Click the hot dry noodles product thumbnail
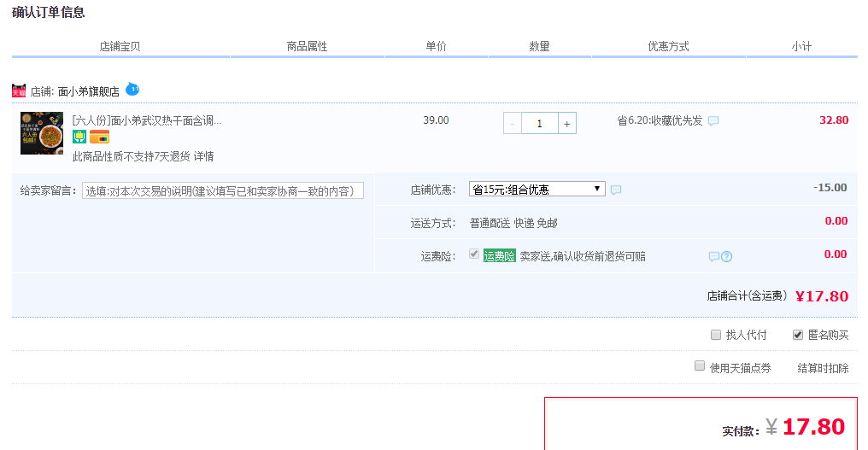This screenshot has height=450, width=868. (42, 133)
